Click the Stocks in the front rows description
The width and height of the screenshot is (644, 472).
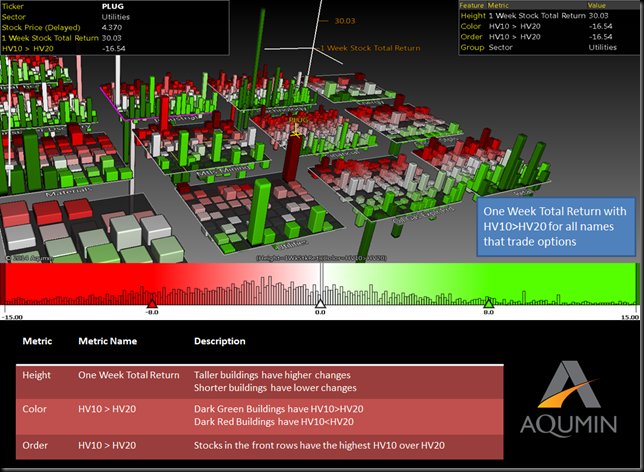pos(319,445)
